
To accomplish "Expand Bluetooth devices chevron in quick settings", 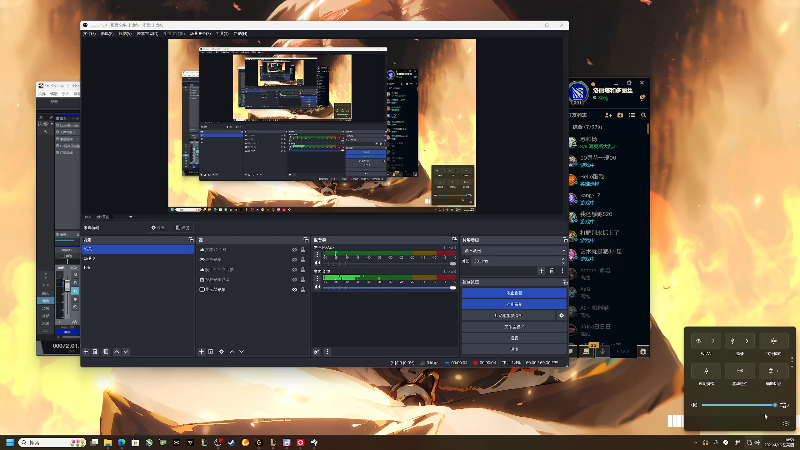I will click(747, 341).
